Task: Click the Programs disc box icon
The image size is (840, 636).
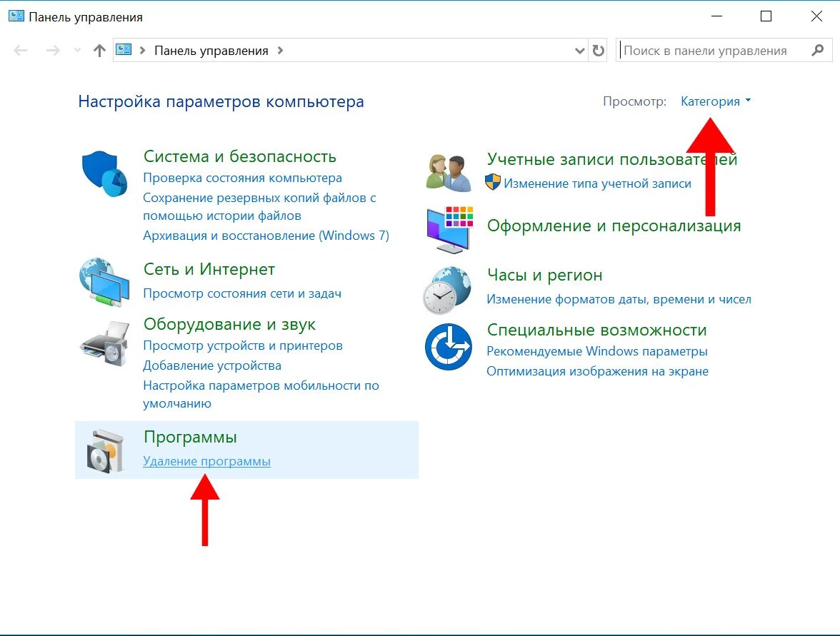Action: click(x=106, y=451)
